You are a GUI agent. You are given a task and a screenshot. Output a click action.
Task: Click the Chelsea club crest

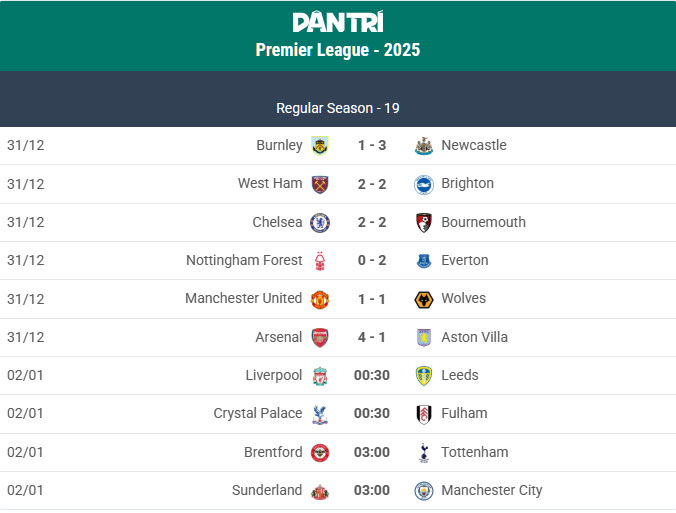coord(320,222)
